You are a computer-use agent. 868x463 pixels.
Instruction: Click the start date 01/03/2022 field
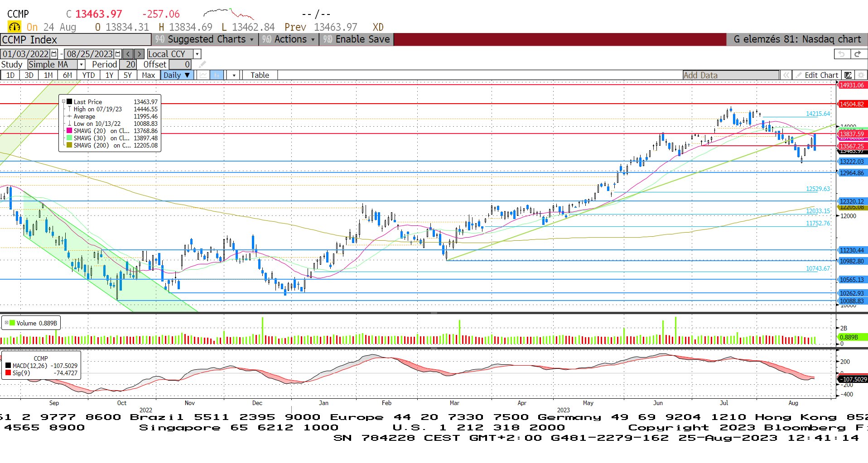tap(26, 54)
